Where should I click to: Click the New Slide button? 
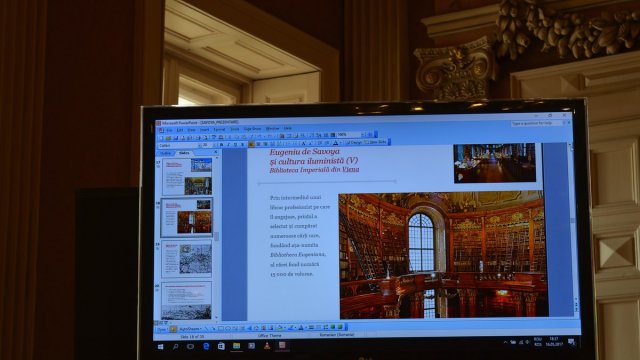[x=376, y=142]
